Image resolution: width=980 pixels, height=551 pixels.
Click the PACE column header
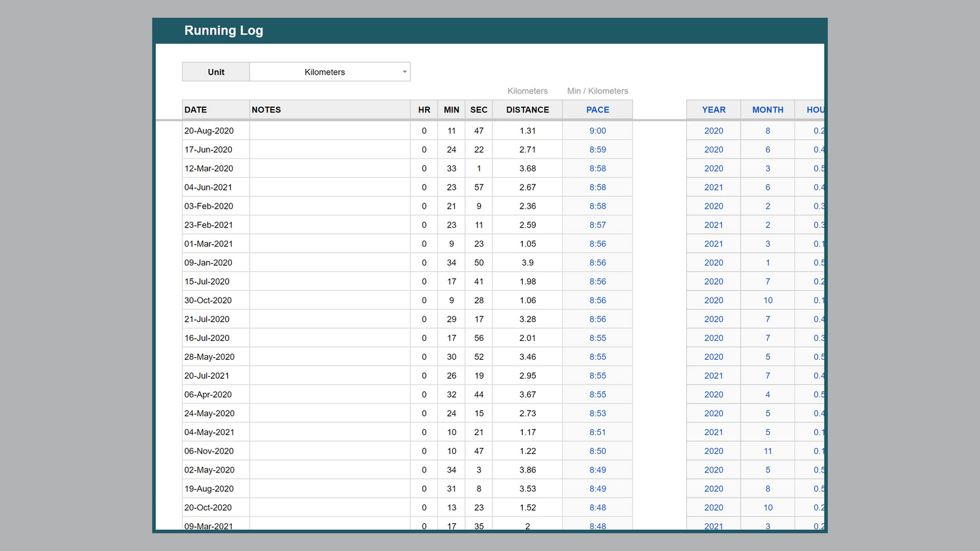597,109
